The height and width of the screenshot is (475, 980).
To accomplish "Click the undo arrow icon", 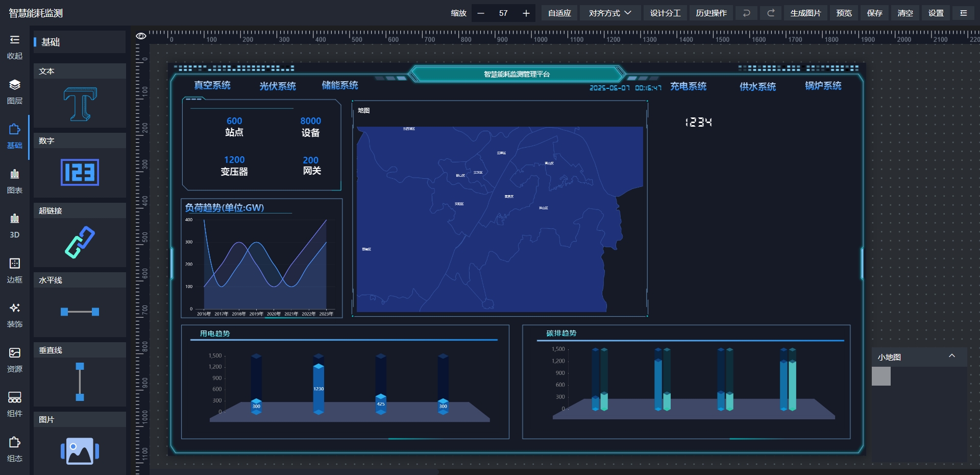I will [746, 13].
